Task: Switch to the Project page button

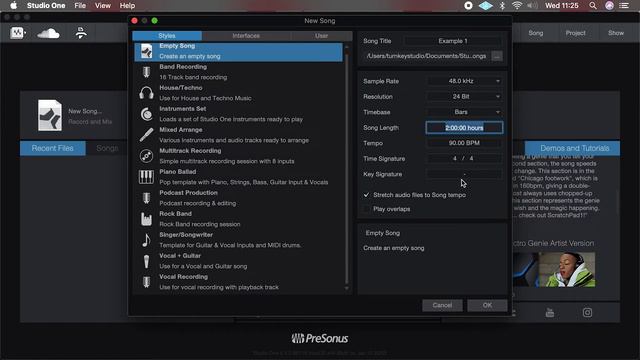Action: (576, 33)
